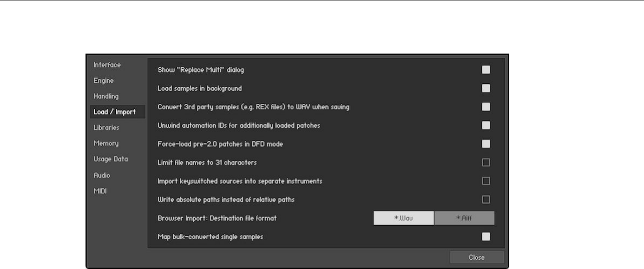The height and width of the screenshot is (269, 644).
Task: Disable Load samples in background
Action: pyautogui.click(x=486, y=88)
